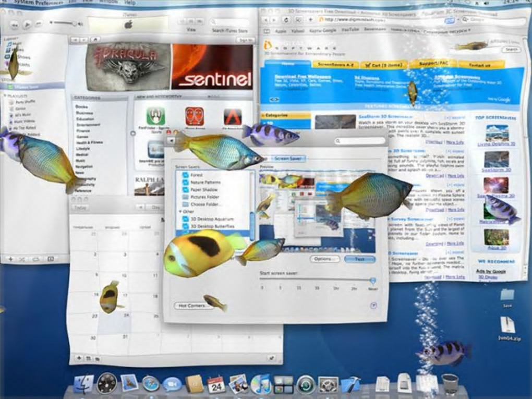The height and width of the screenshot is (399, 532).
Task: Collapse Other group in screen saver list
Action: tap(180, 211)
